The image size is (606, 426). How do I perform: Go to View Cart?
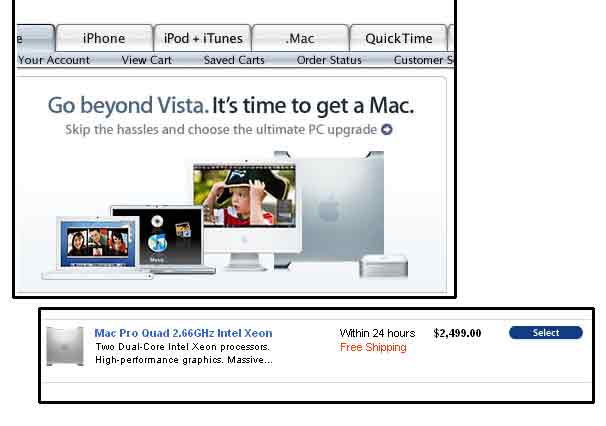pyautogui.click(x=146, y=60)
